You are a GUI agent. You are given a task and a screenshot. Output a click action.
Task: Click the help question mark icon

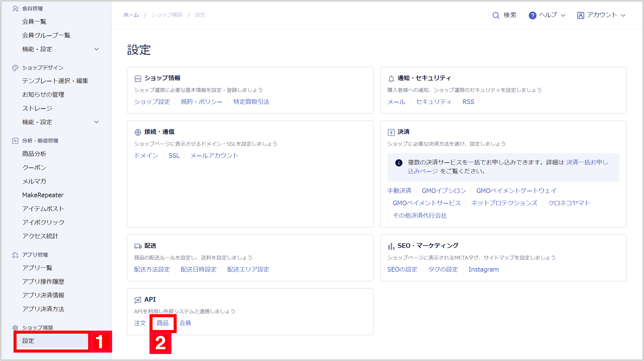click(532, 15)
